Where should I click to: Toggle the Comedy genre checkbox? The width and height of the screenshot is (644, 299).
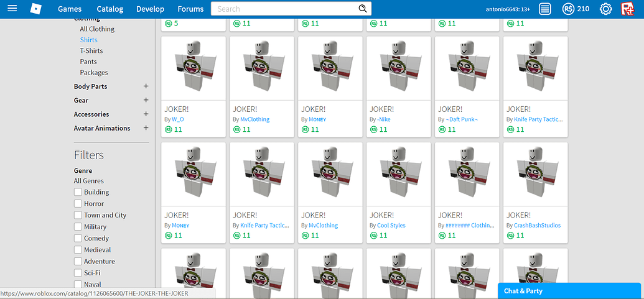78,238
